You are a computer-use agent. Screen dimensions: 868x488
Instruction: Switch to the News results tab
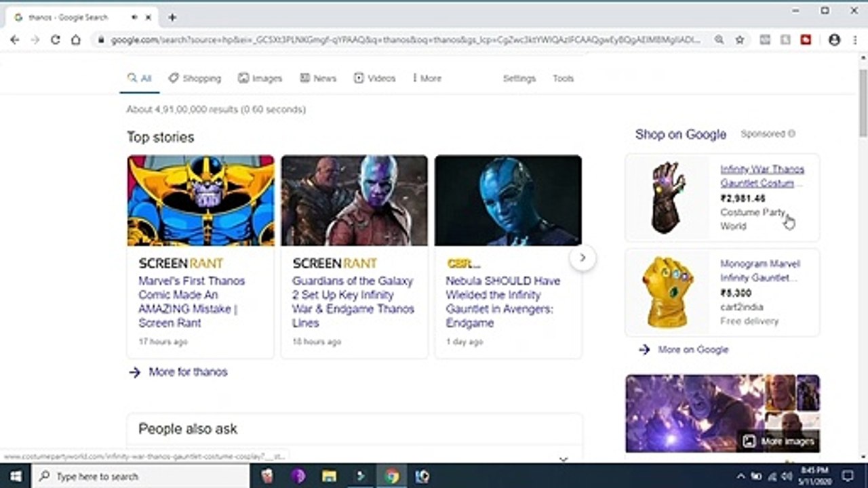pos(318,79)
